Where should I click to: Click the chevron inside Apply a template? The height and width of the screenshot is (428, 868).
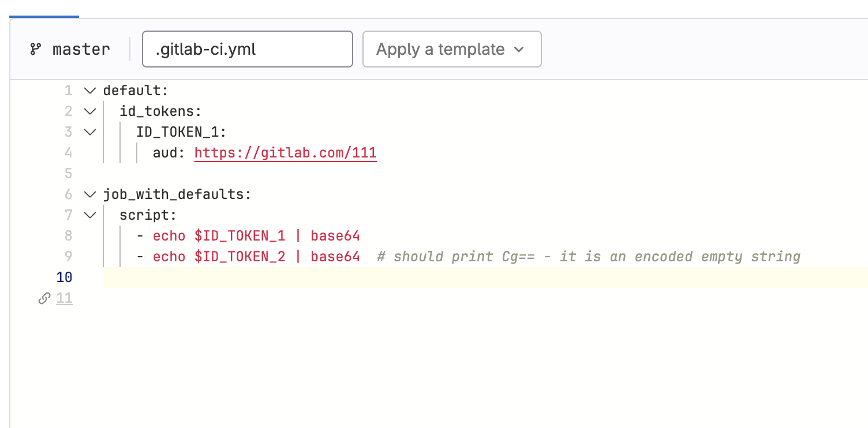(x=520, y=49)
